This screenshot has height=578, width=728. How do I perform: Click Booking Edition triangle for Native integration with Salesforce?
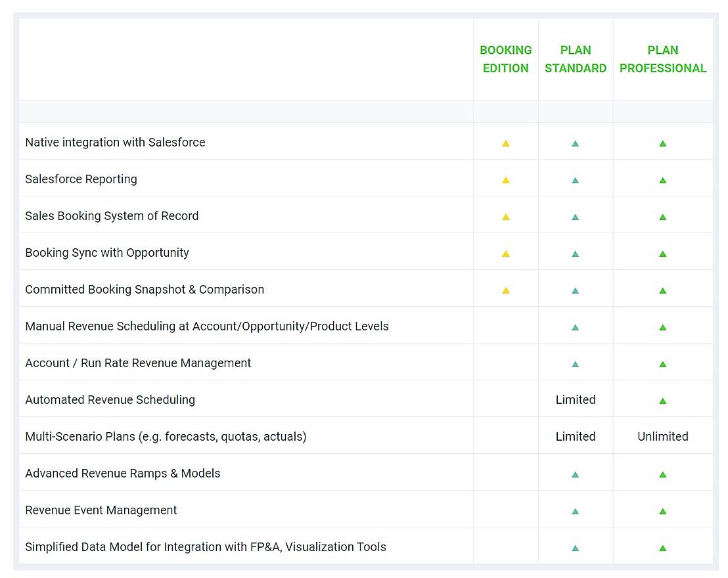click(x=505, y=143)
